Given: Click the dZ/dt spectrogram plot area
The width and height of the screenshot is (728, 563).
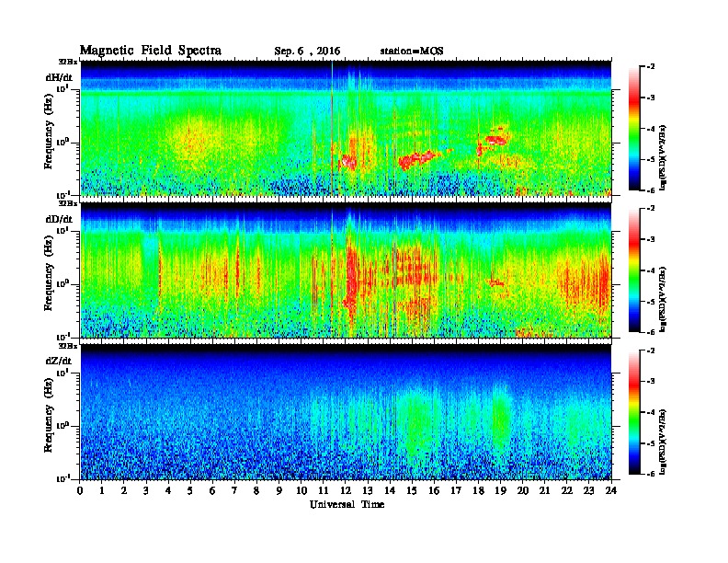Looking at the screenshot, I should coord(346,412).
